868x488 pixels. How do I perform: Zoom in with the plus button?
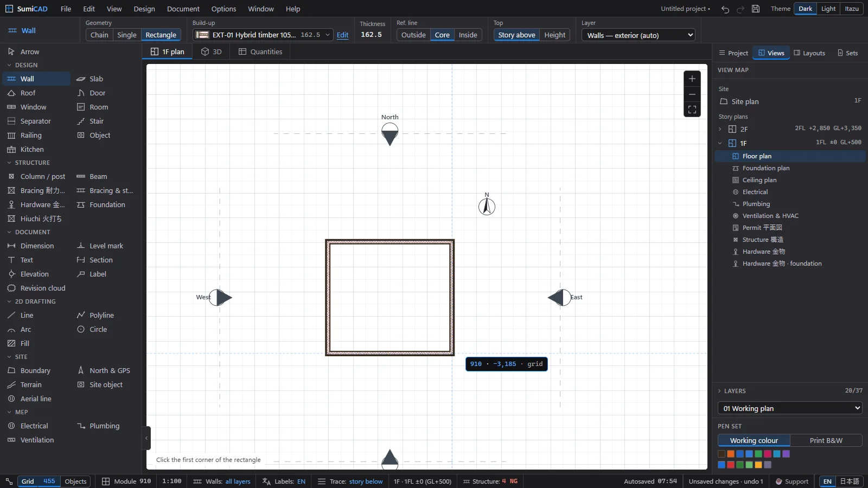tap(692, 79)
